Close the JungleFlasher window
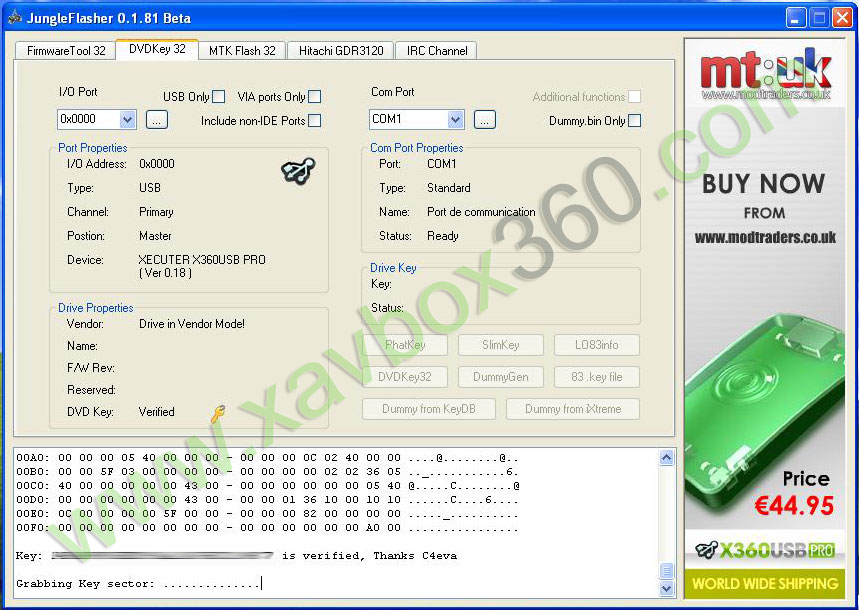Image resolution: width=859 pixels, height=610 pixels. pos(842,18)
